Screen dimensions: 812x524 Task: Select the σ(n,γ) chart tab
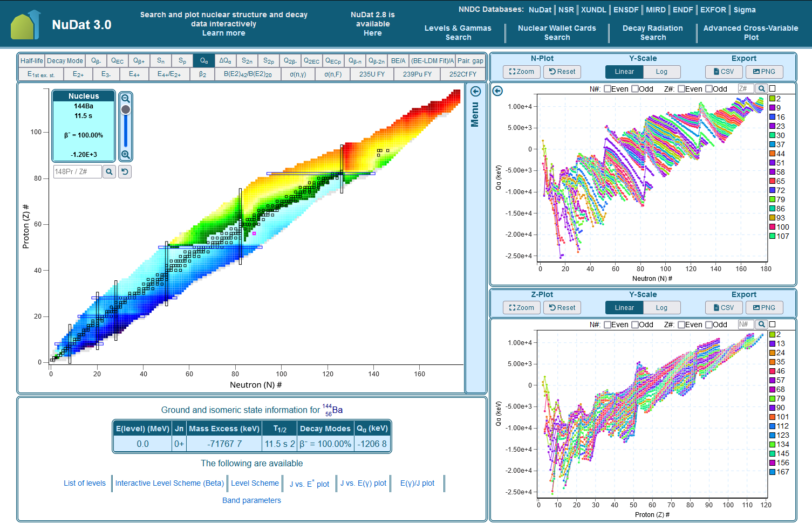click(298, 74)
